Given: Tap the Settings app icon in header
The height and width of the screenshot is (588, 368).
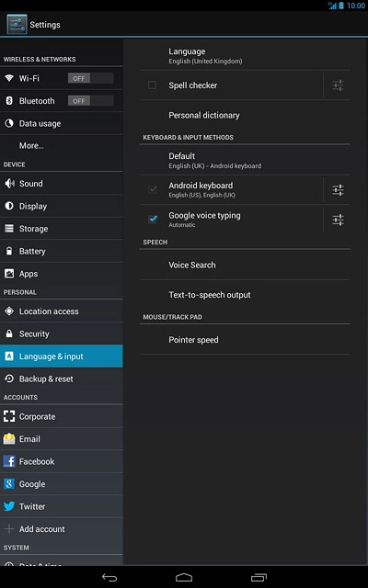Looking at the screenshot, I should 17,25.
